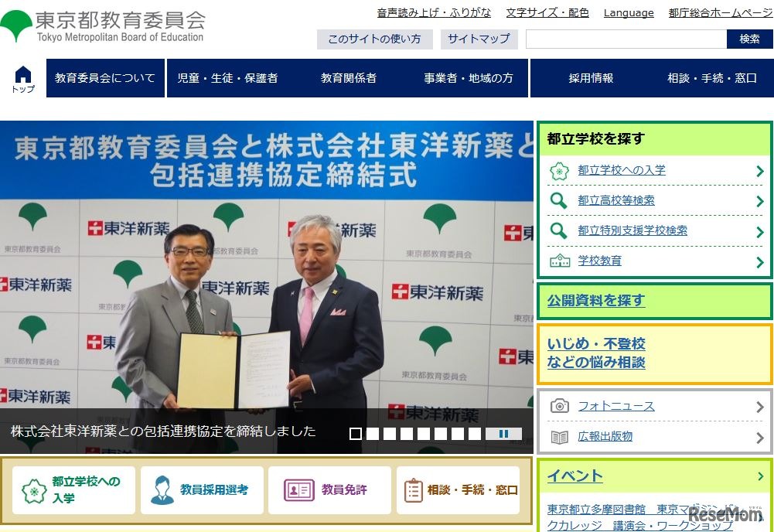Click ID card icon on 教員免許 card
The image size is (774, 532).
[x=298, y=490]
